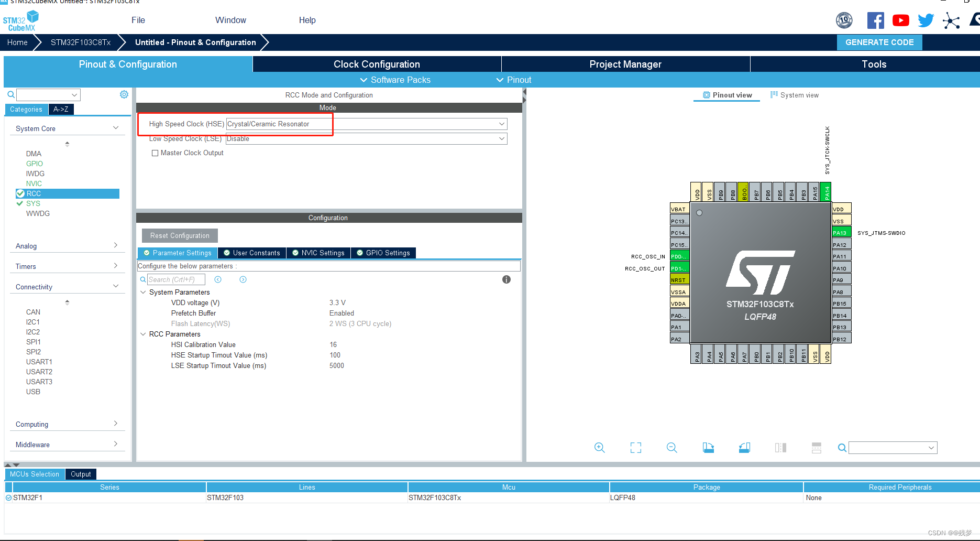
Task: Go to previous parameter search result
Action: point(218,279)
